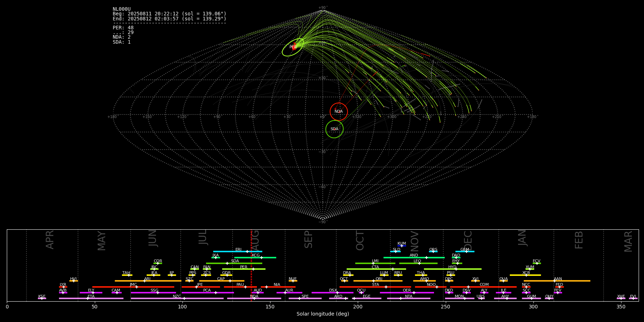Click the −90° label at map bottom
The image size is (644, 322).
[323, 222]
